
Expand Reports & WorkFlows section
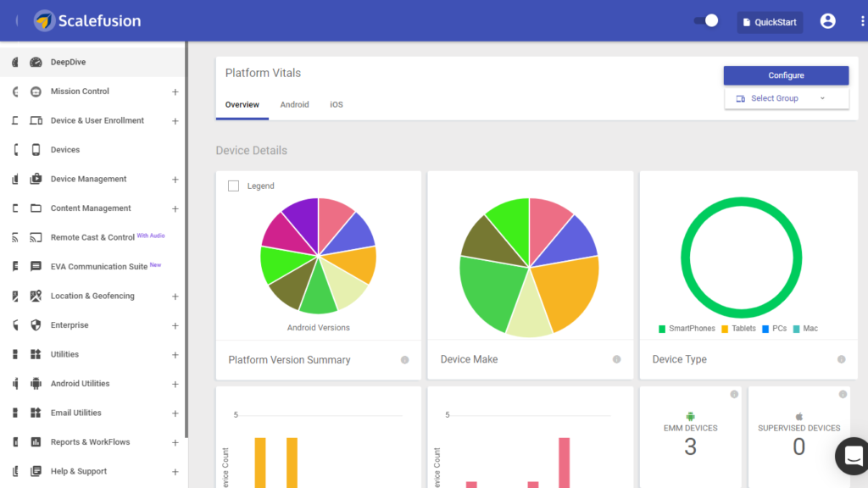pos(175,442)
